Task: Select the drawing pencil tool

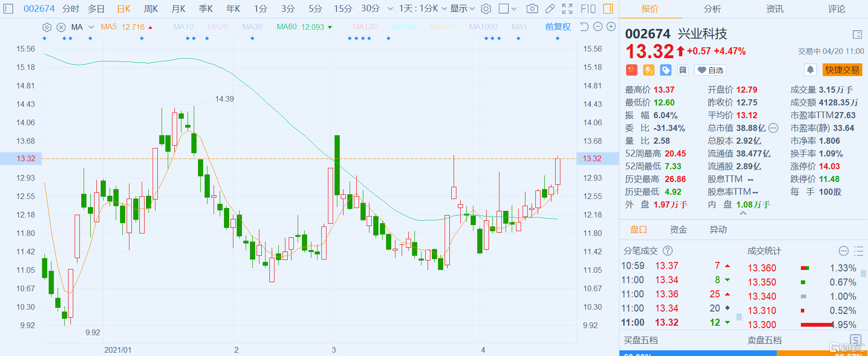Action: coord(550,9)
